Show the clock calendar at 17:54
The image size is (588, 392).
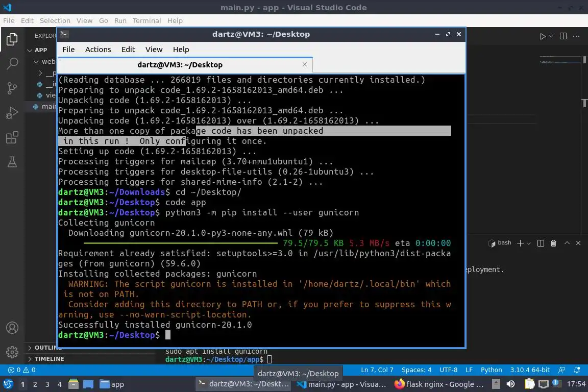click(576, 384)
